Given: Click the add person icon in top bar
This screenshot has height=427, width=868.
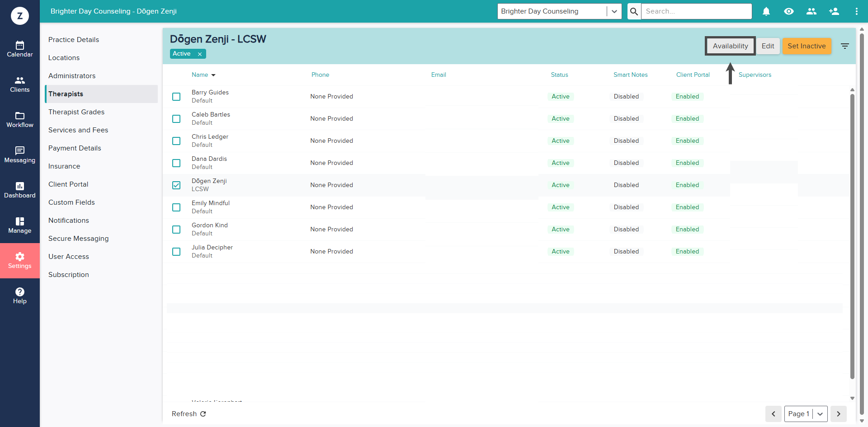Looking at the screenshot, I should click(x=834, y=11).
